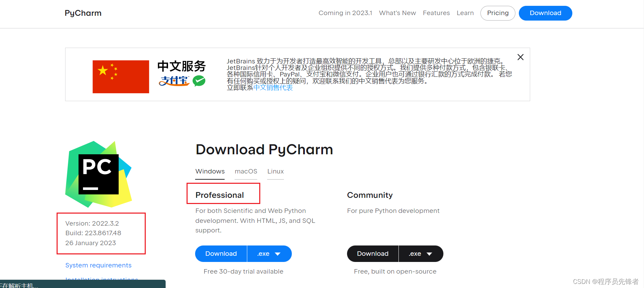
Task: Click the header Download button
Action: pyautogui.click(x=546, y=13)
